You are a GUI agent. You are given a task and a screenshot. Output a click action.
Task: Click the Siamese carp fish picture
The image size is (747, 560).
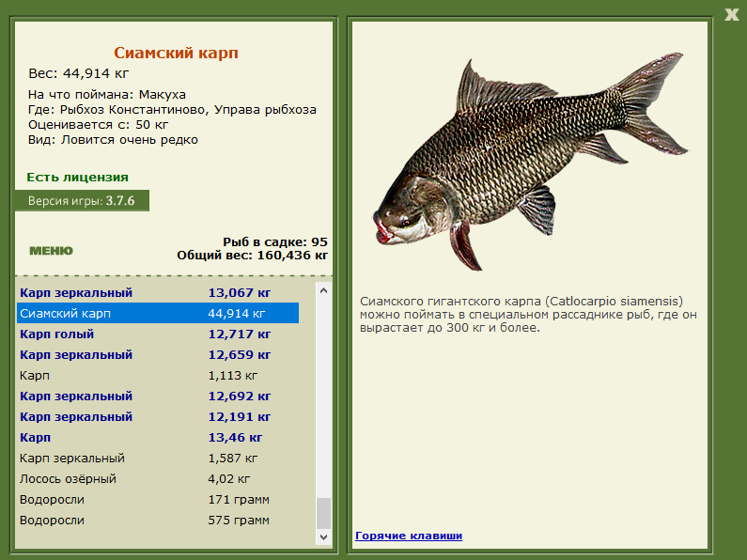(530, 161)
